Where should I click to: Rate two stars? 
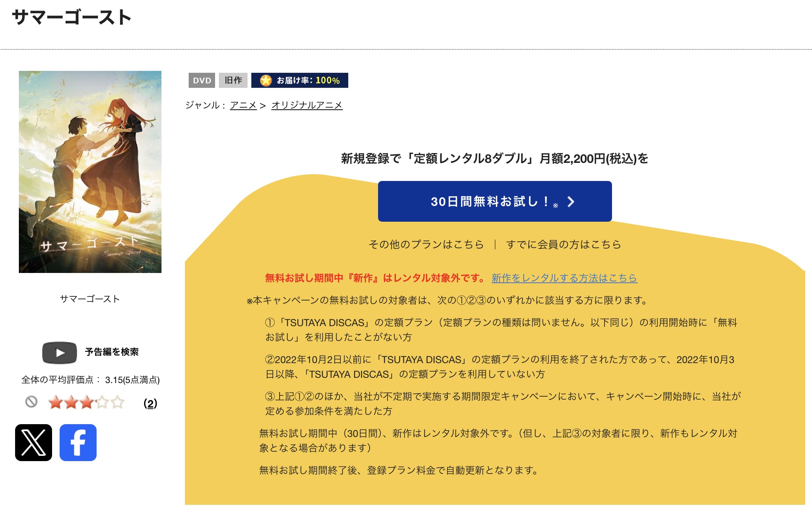click(71, 402)
